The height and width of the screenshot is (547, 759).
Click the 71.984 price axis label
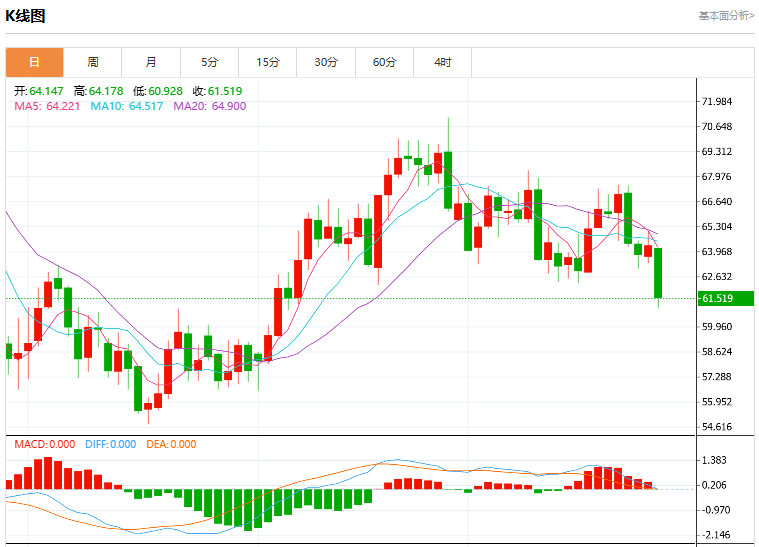click(717, 102)
